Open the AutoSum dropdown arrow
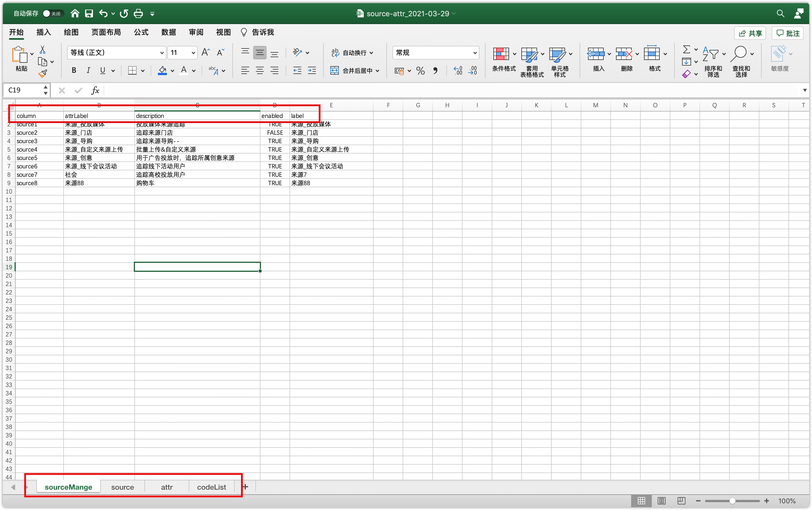The width and height of the screenshot is (812, 510). [696, 50]
